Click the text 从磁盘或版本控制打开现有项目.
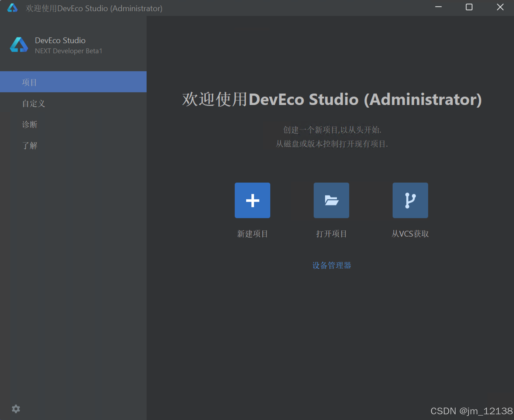The width and height of the screenshot is (514, 420). (x=332, y=144)
